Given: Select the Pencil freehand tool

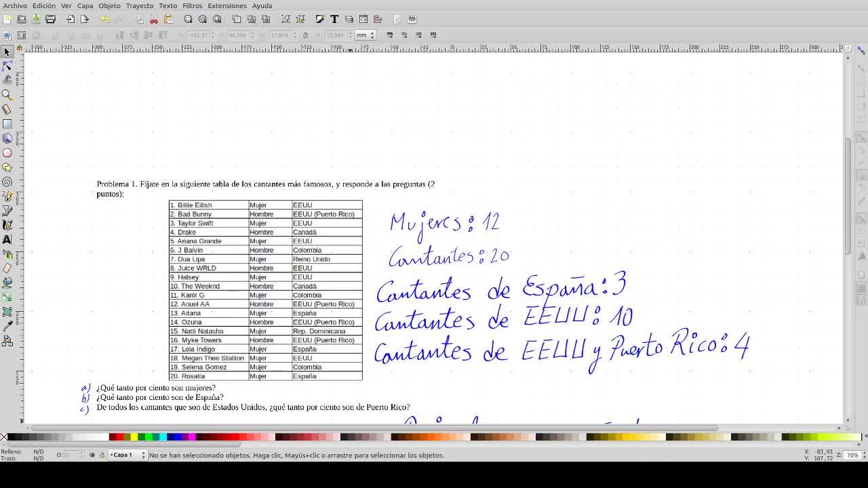Looking at the screenshot, I should [7, 197].
